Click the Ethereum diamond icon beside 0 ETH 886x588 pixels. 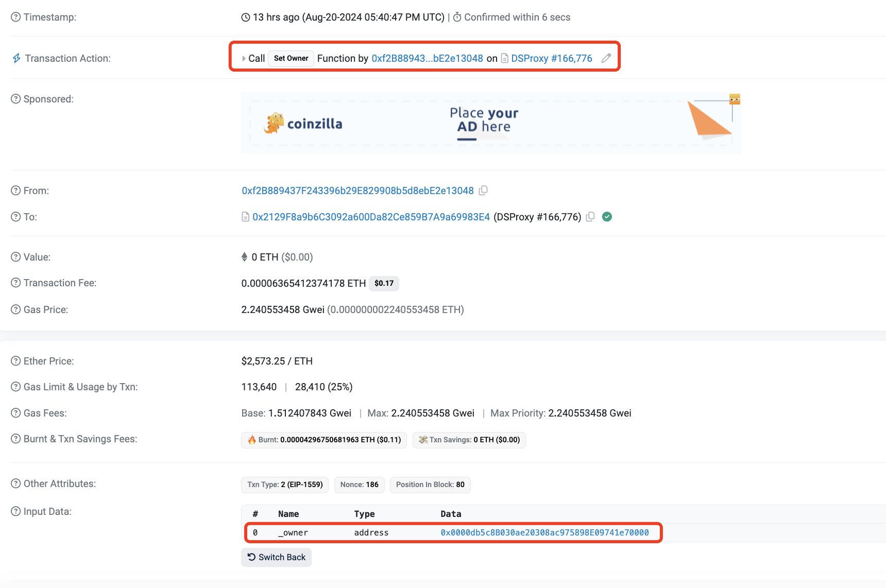tap(245, 257)
